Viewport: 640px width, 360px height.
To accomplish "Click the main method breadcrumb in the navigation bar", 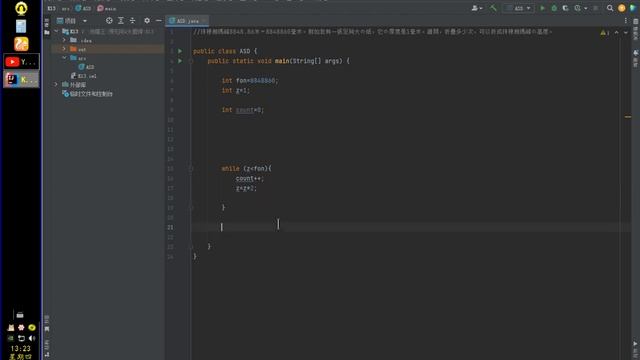I will pos(107,8).
